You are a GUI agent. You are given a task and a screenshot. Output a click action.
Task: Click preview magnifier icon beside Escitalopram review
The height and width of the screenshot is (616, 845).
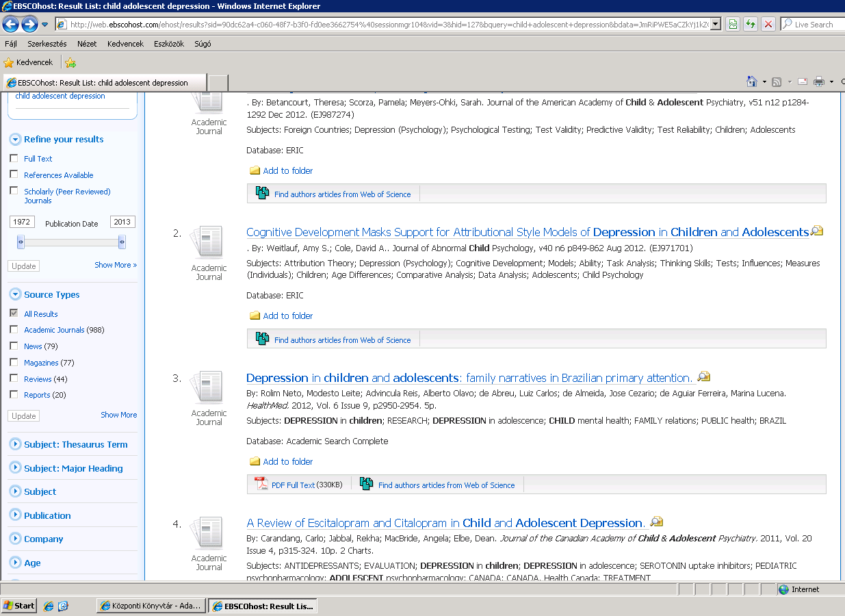pyautogui.click(x=657, y=522)
